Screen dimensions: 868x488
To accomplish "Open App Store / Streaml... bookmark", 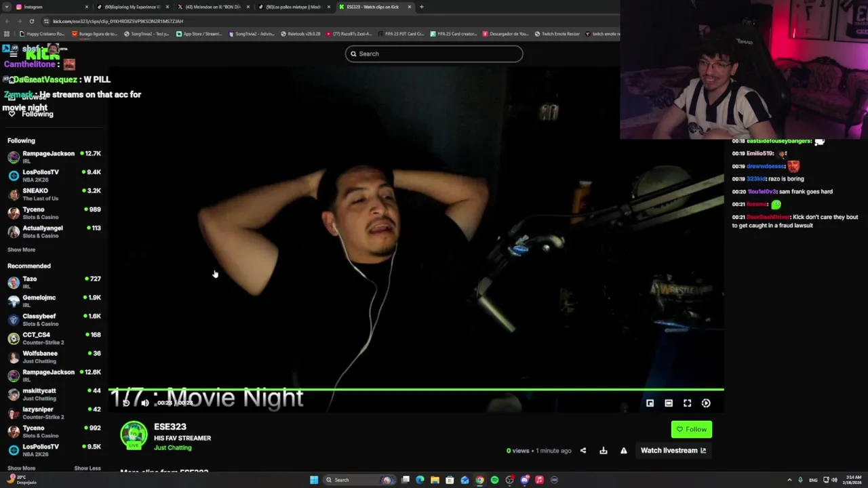I will coord(199,34).
